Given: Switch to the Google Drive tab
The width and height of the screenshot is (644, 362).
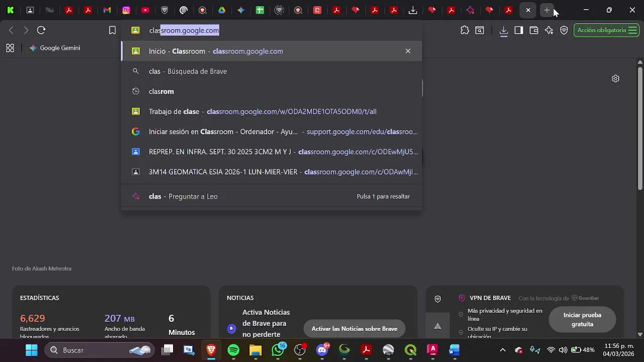Looking at the screenshot, I should 222,10.
